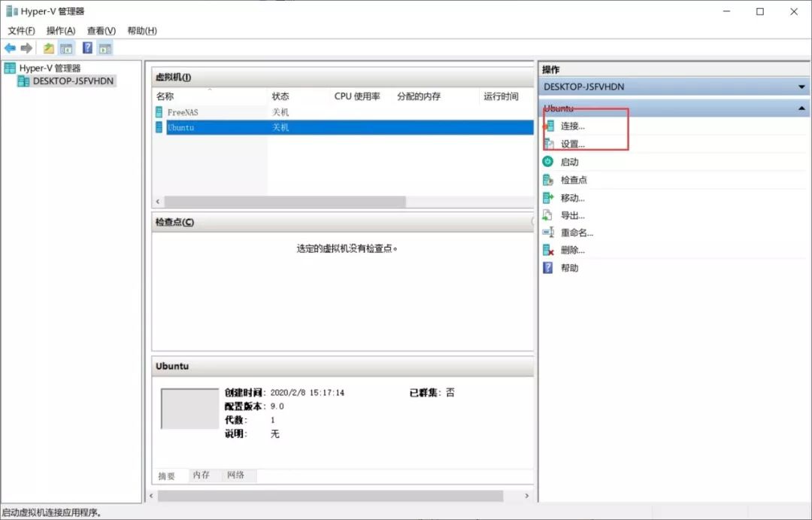Click the 配置版本 9.0 value

tap(277, 406)
